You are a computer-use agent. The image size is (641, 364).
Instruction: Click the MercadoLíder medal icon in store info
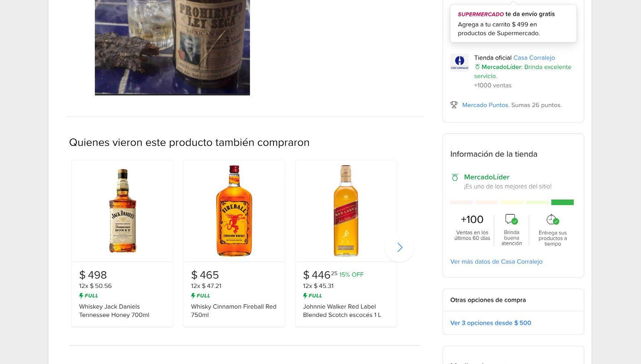pyautogui.click(x=455, y=178)
